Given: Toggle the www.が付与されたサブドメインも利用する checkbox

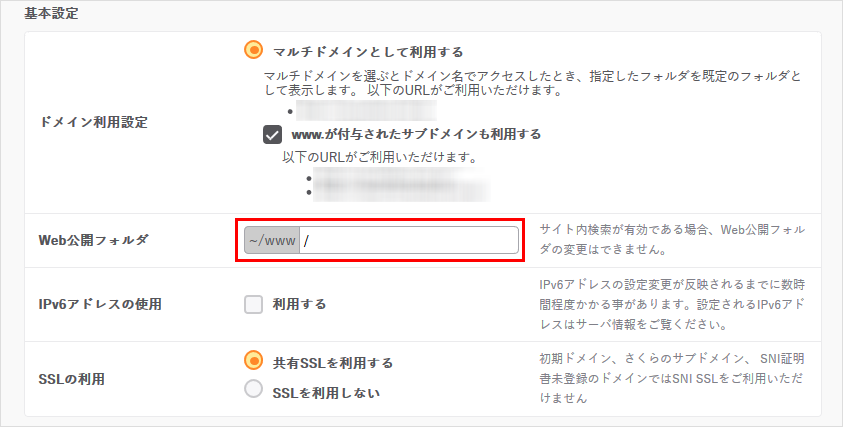Looking at the screenshot, I should coord(272,134).
